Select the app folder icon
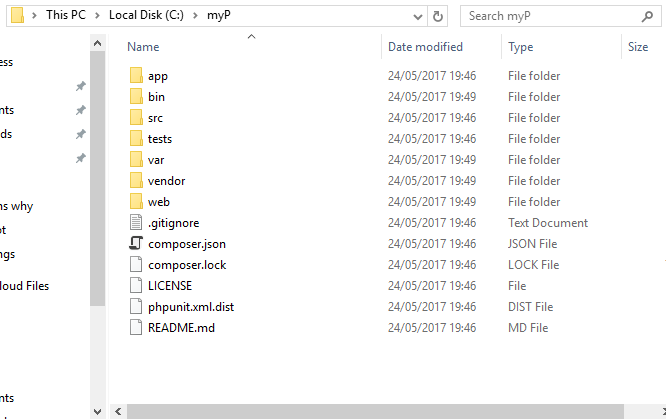 [x=136, y=76]
